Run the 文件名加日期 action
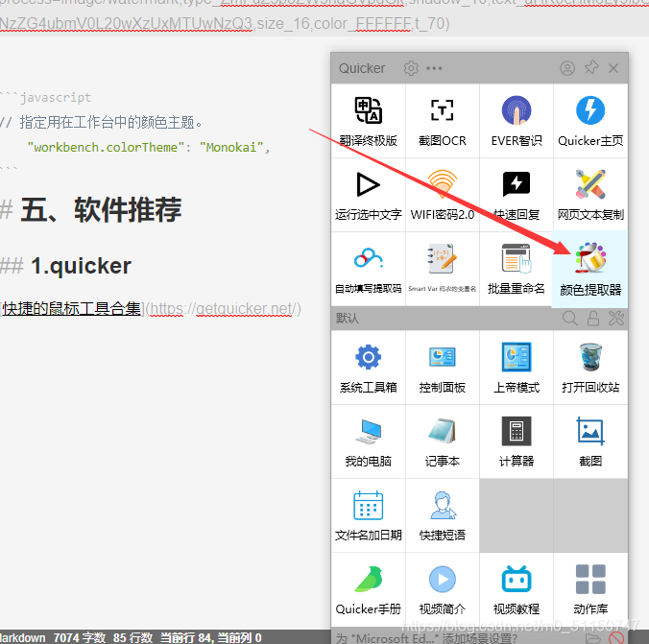The image size is (649, 644). point(368,515)
